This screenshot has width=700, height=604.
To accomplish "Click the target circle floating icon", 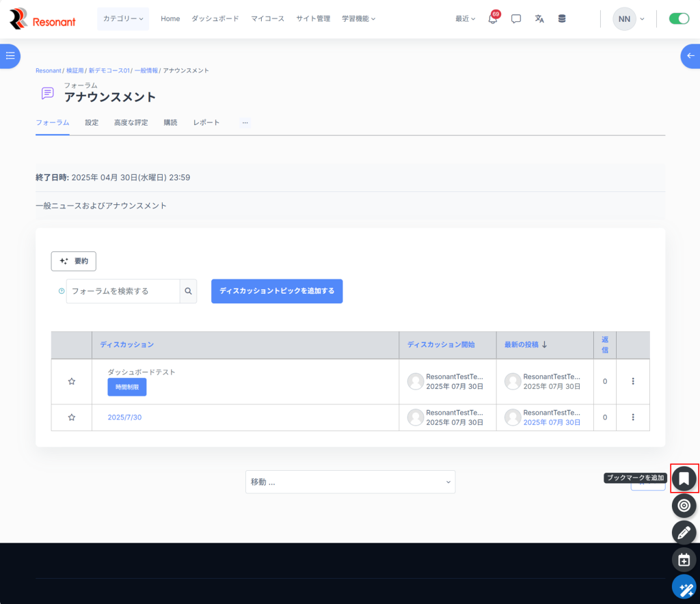I will click(684, 505).
